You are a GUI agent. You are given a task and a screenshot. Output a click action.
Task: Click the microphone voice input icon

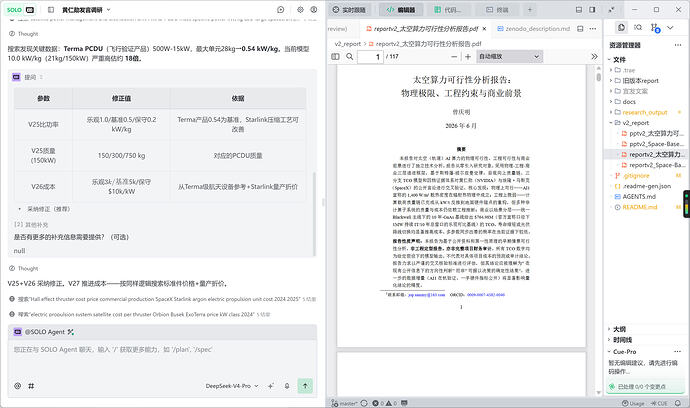(x=287, y=386)
